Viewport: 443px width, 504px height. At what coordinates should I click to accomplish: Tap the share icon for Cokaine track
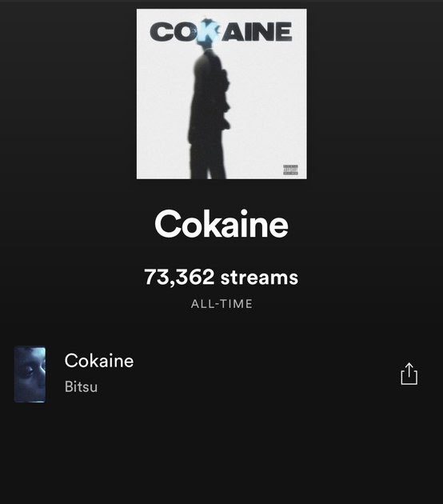pyautogui.click(x=409, y=374)
